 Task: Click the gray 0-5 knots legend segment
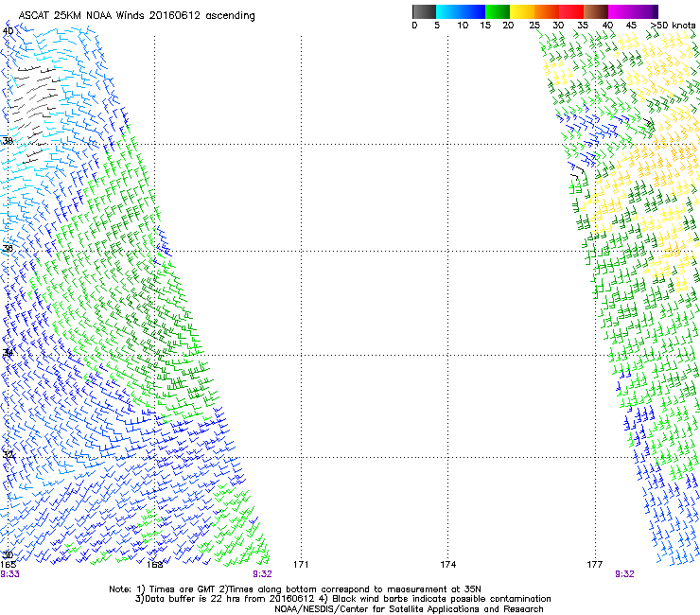coord(424,11)
